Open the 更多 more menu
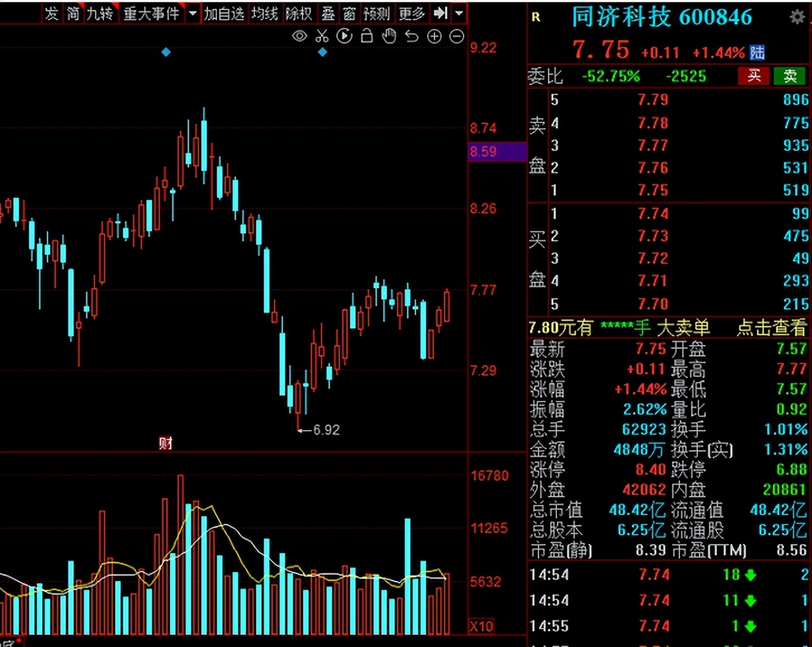The height and width of the screenshot is (647, 812). pyautogui.click(x=412, y=13)
